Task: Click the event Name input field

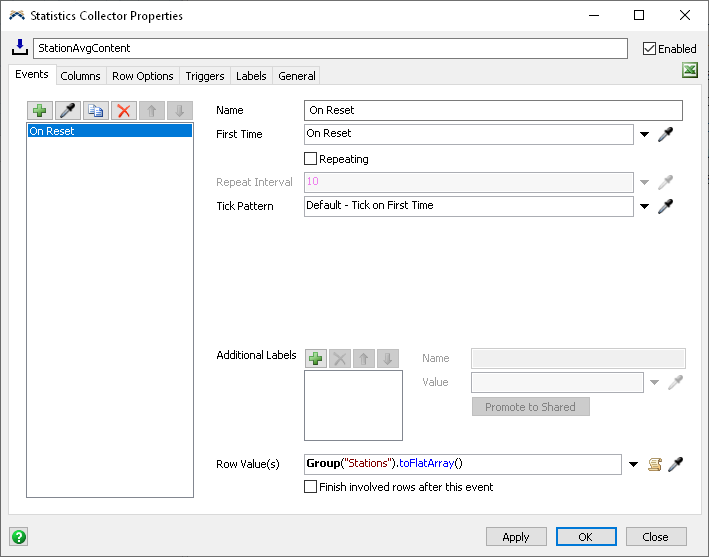Action: (x=493, y=110)
